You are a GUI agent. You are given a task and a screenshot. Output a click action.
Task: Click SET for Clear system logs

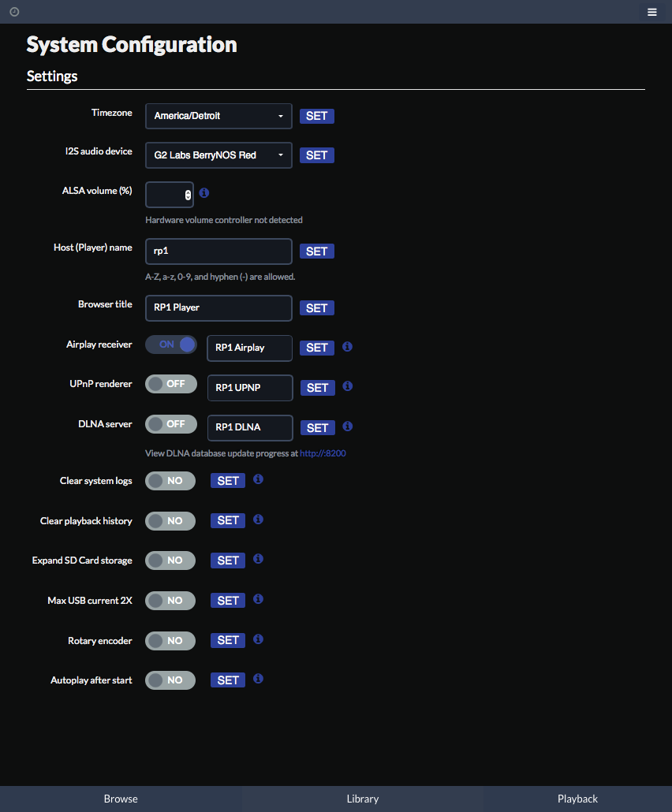tap(228, 481)
